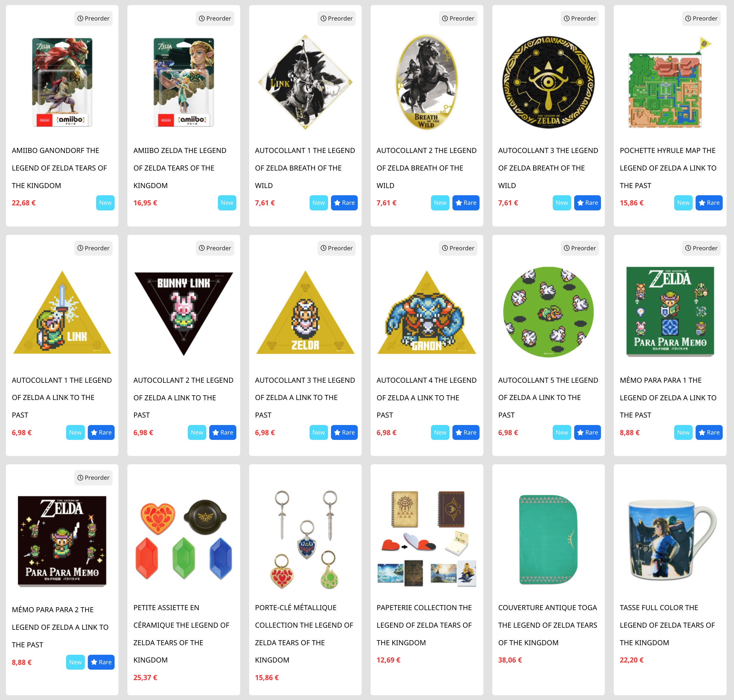
Task: Click the rupee ceramic plates image
Action: point(184,540)
